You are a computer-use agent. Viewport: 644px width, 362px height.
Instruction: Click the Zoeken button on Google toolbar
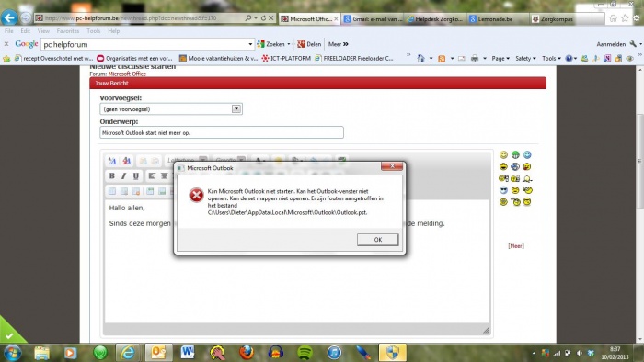point(271,44)
